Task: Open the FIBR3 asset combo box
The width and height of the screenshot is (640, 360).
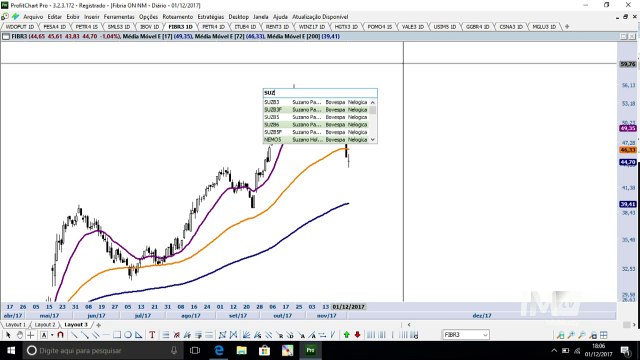Action: click(466, 335)
